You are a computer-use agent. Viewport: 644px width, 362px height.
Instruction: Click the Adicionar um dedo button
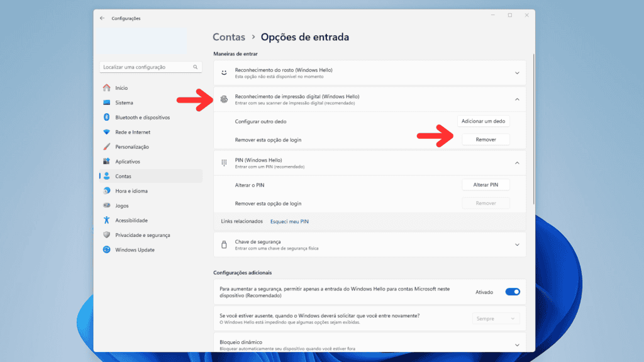pyautogui.click(x=483, y=121)
